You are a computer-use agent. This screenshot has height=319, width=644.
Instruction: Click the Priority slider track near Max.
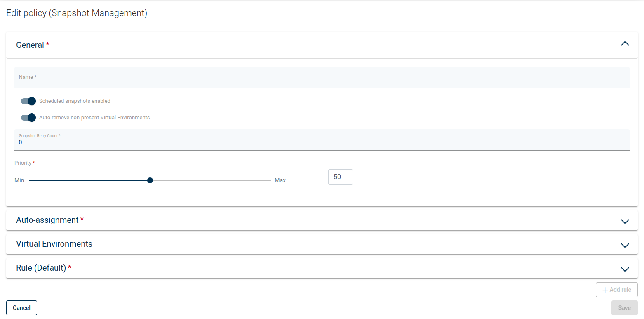tap(264, 180)
